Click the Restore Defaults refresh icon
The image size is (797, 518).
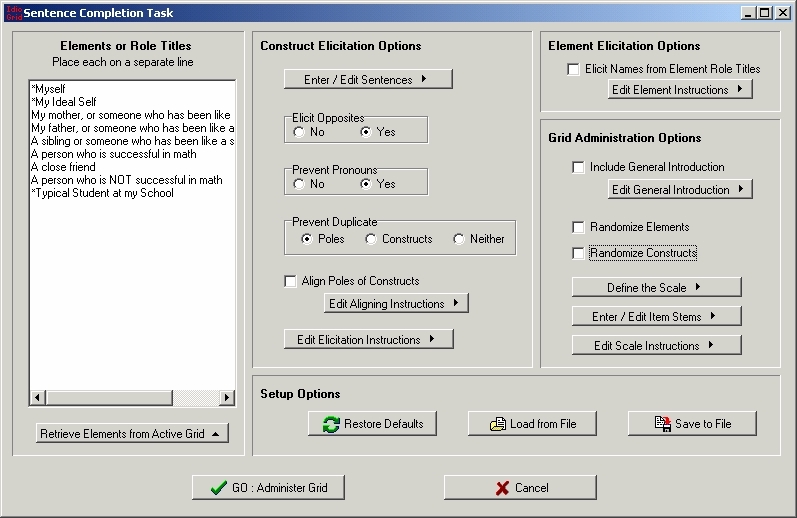[331, 424]
